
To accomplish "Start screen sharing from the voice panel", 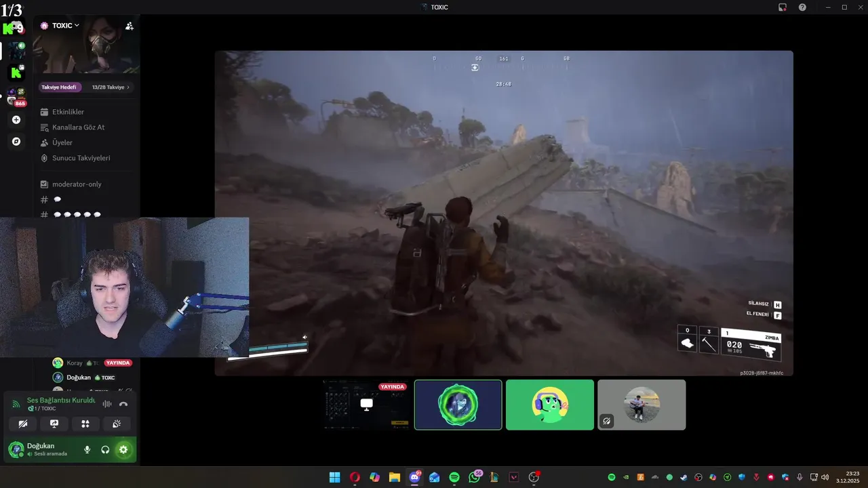I will (x=54, y=424).
